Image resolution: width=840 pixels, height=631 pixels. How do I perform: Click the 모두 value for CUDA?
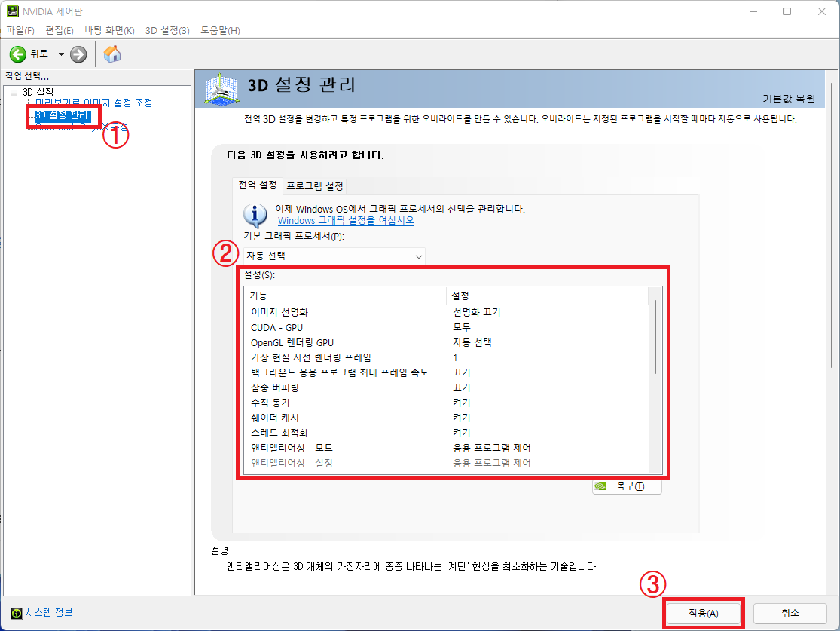[x=461, y=327]
